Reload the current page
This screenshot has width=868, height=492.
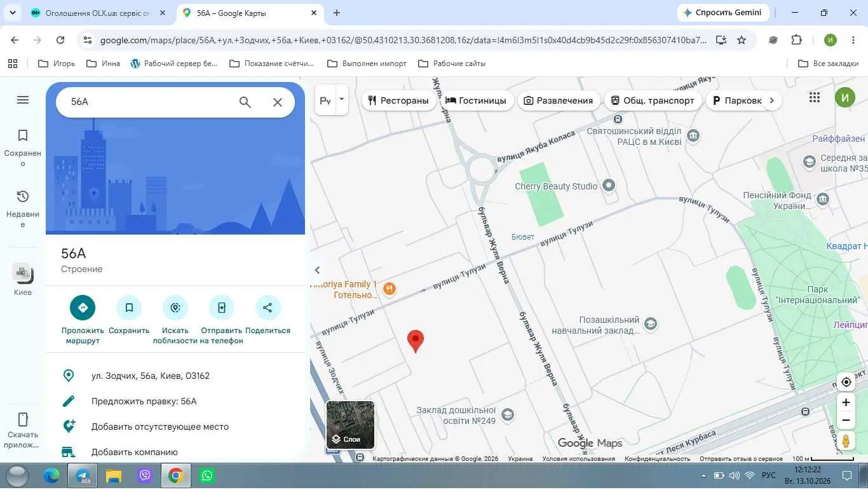coord(60,40)
